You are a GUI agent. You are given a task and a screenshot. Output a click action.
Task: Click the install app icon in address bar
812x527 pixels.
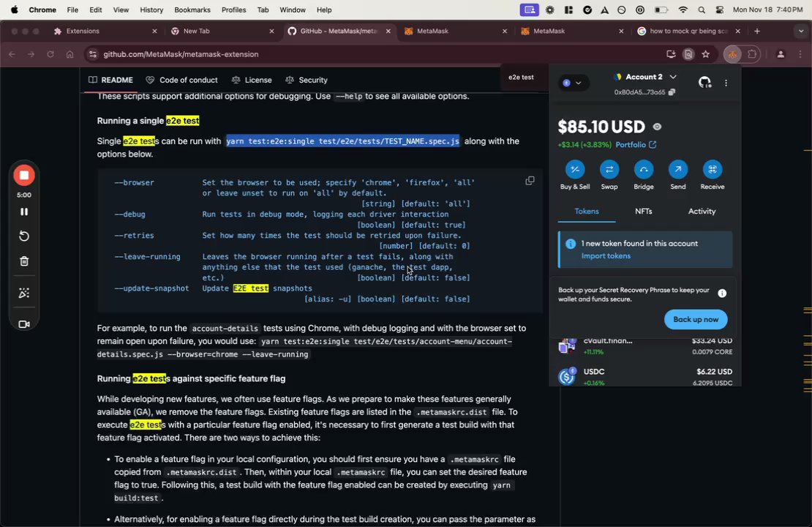click(671, 54)
